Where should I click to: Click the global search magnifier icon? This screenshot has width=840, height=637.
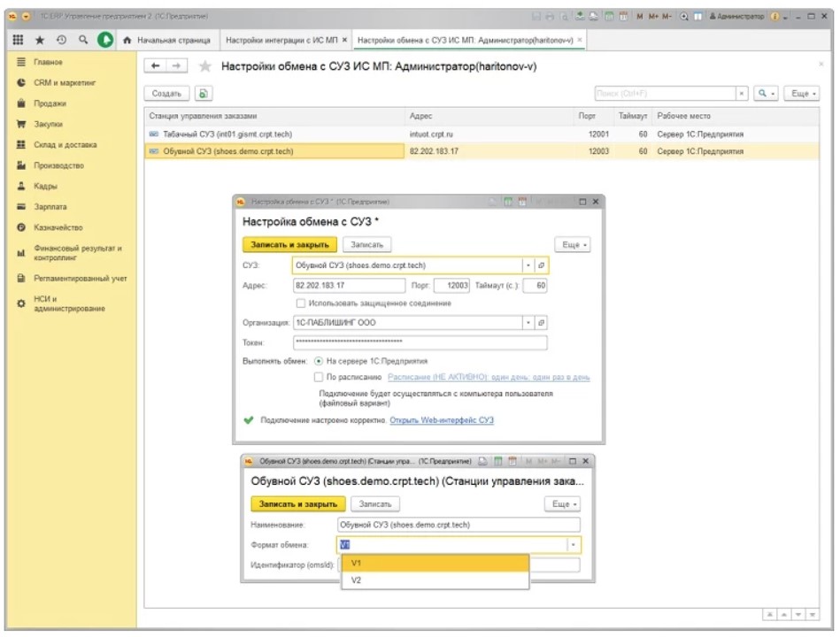point(82,40)
